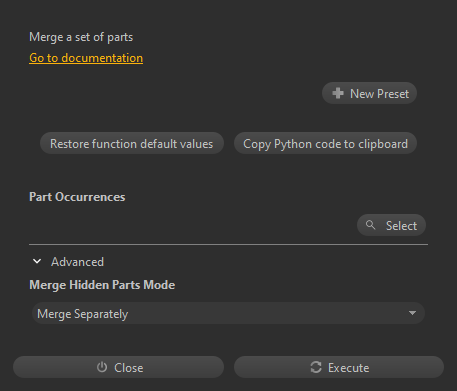Execute the merge parts function

coord(339,367)
